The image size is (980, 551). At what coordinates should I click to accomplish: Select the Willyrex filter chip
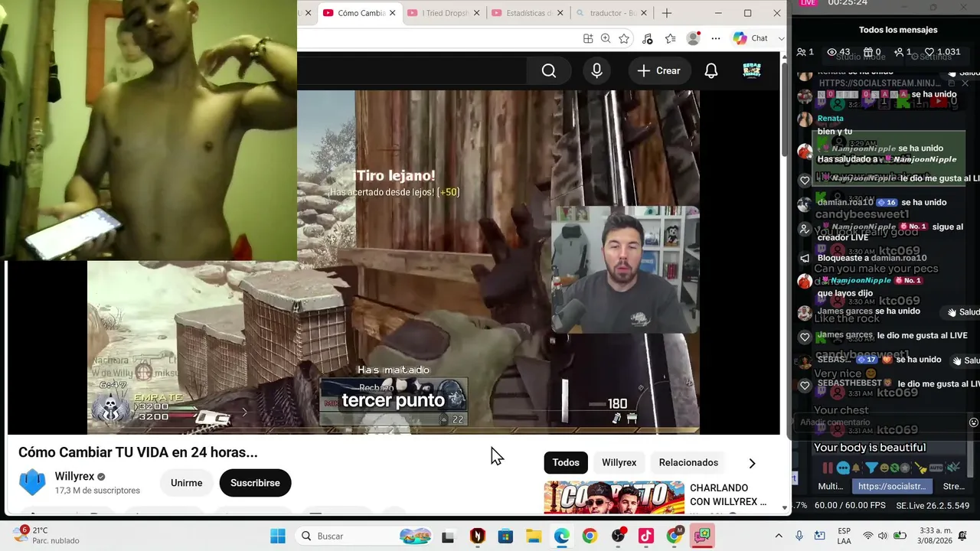[619, 462]
